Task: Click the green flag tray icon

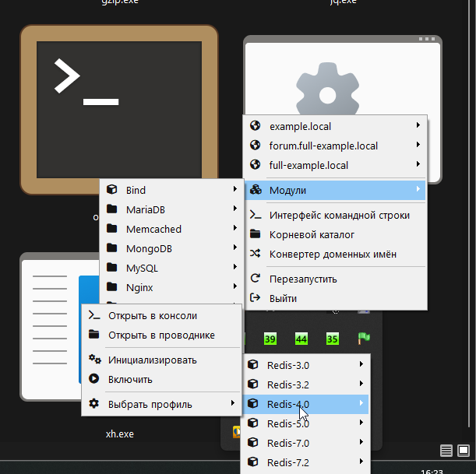Action: click(x=363, y=339)
